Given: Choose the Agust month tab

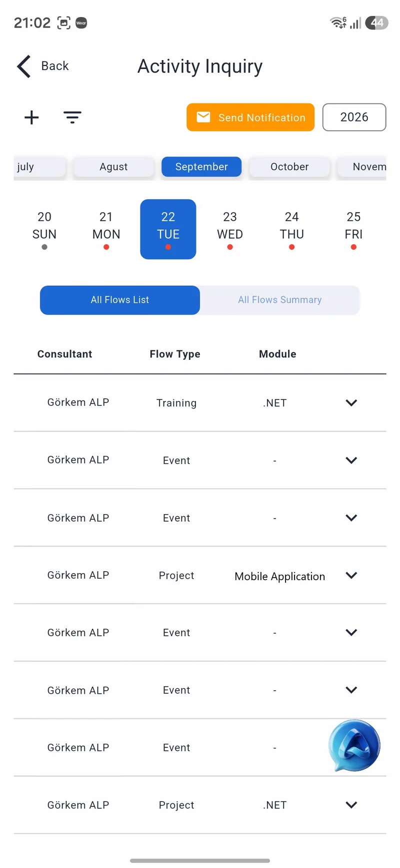Looking at the screenshot, I should (x=113, y=167).
